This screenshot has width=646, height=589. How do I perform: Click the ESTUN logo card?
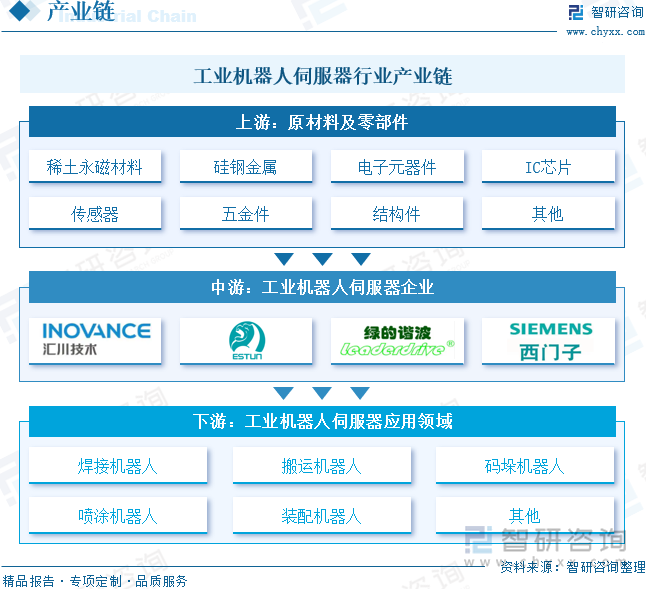(246, 340)
